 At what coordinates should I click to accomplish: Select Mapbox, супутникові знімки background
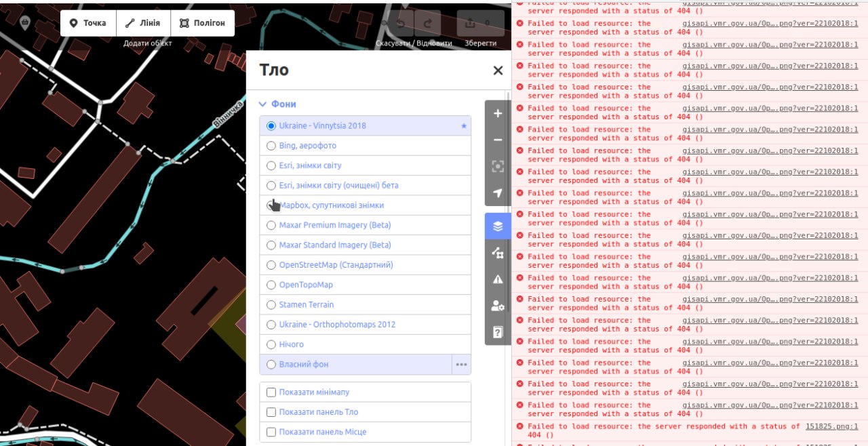pyautogui.click(x=365, y=205)
